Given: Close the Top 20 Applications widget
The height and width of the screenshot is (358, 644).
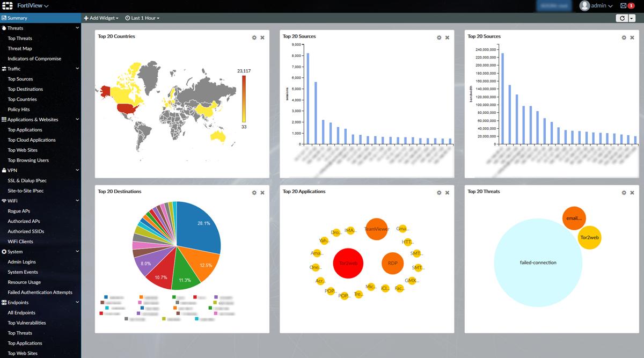Looking at the screenshot, I should [x=447, y=193].
